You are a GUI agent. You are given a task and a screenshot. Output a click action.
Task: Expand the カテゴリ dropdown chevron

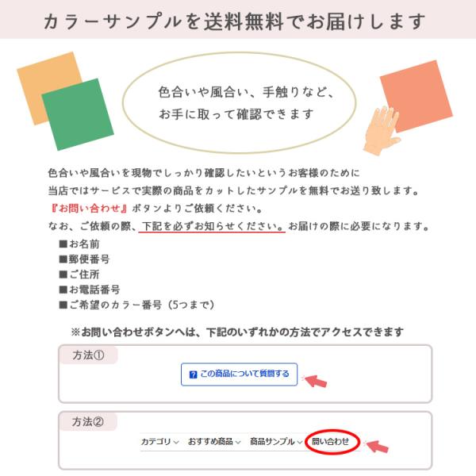176,443
